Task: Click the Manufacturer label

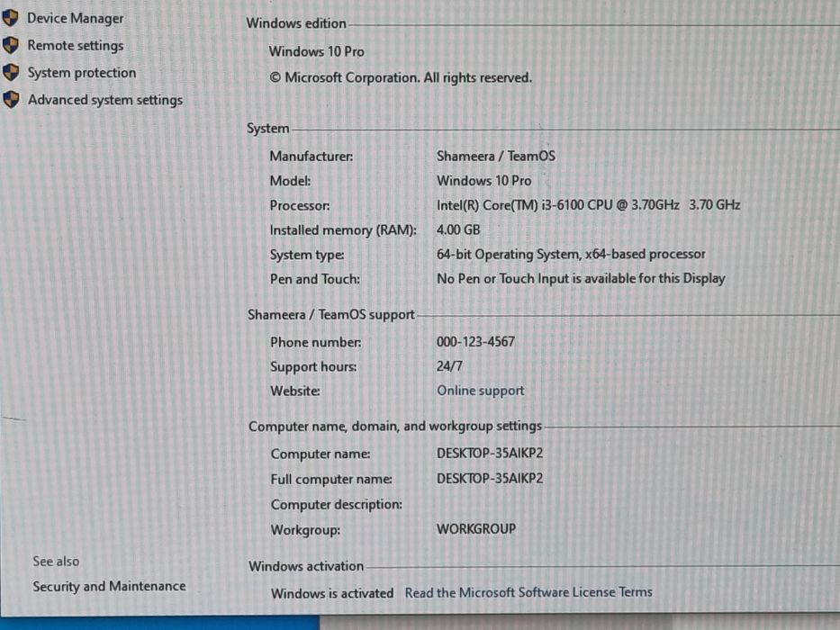Action: click(x=312, y=157)
